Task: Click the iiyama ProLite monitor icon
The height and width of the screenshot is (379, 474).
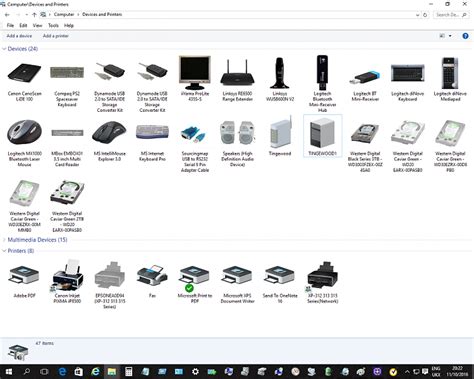Action: pos(195,73)
